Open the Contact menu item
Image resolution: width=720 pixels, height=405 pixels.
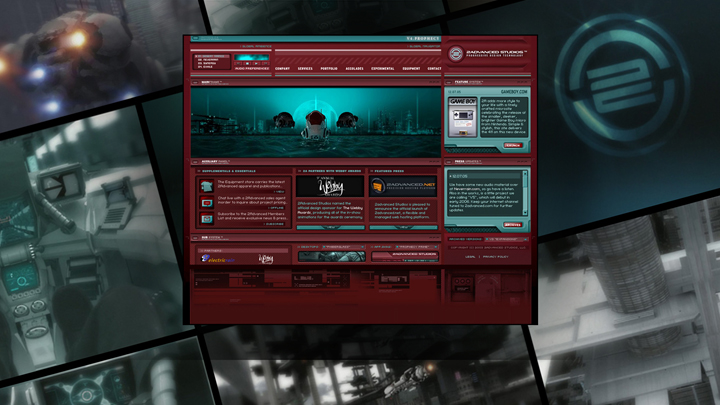434,68
